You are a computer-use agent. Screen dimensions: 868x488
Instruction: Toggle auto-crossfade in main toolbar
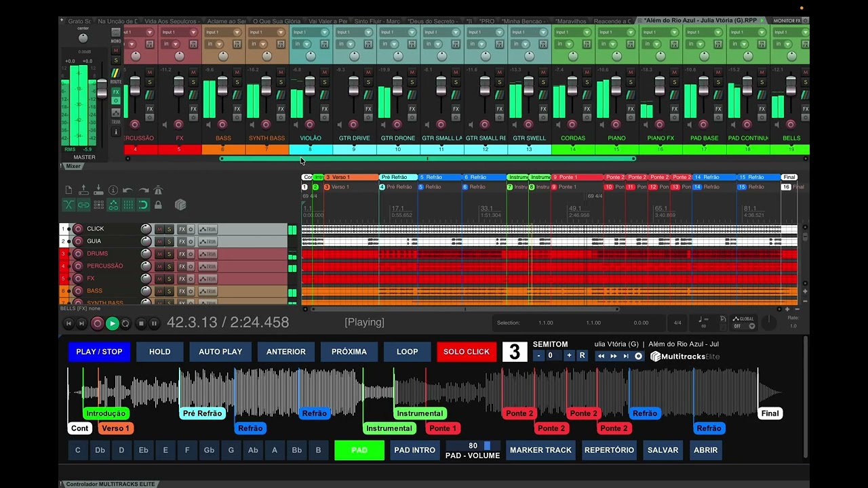tap(68, 205)
